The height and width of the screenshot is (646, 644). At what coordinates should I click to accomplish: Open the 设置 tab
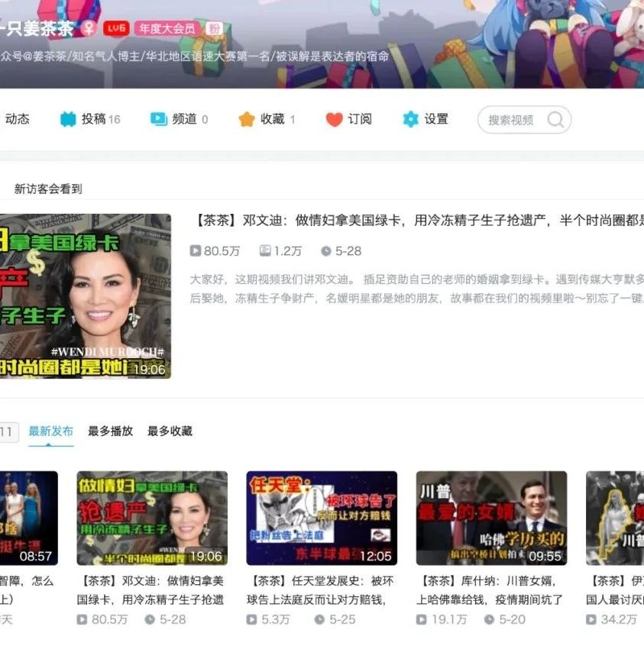pos(426,119)
